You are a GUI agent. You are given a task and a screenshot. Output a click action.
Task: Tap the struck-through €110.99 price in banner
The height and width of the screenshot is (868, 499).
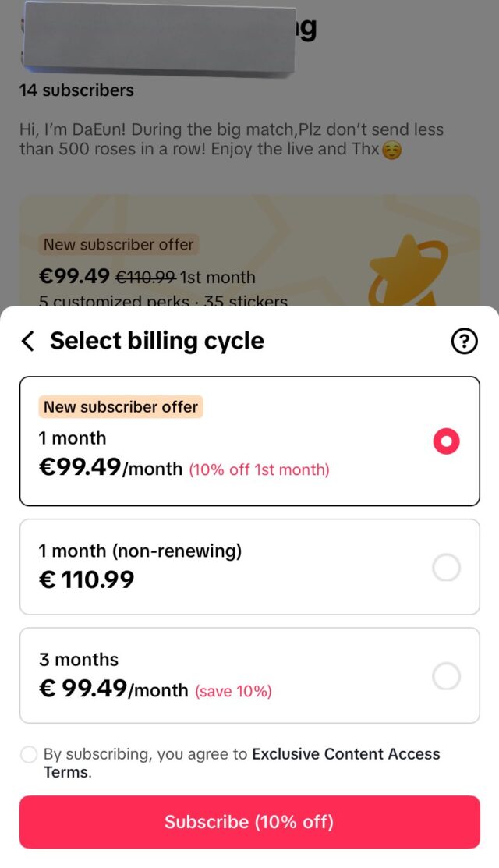pyautogui.click(x=146, y=277)
